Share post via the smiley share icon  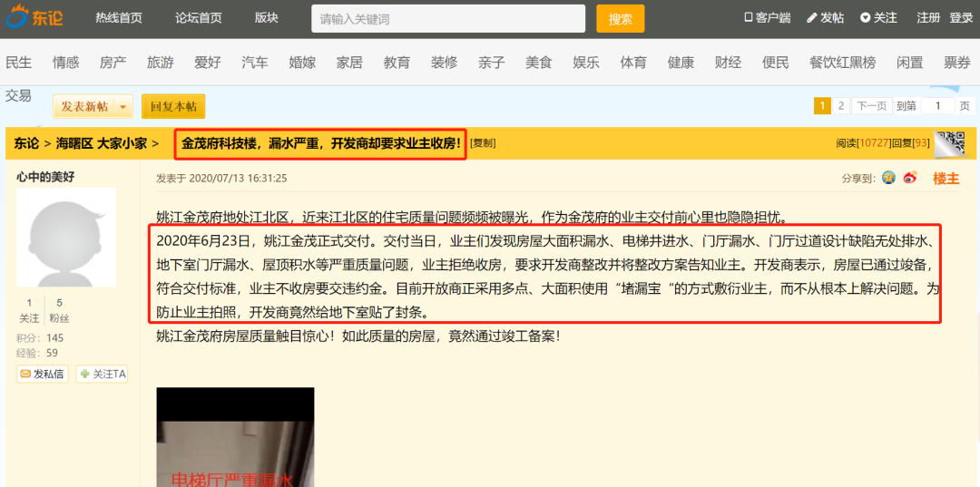point(888,178)
